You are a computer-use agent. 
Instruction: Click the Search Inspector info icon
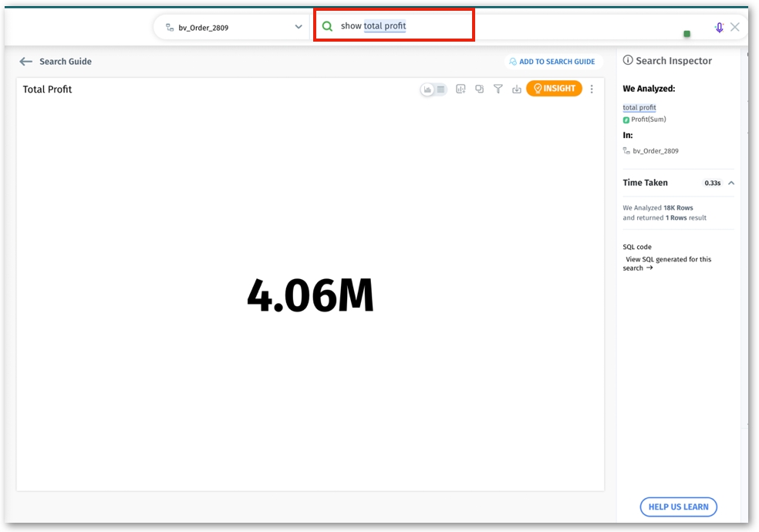pyautogui.click(x=628, y=61)
